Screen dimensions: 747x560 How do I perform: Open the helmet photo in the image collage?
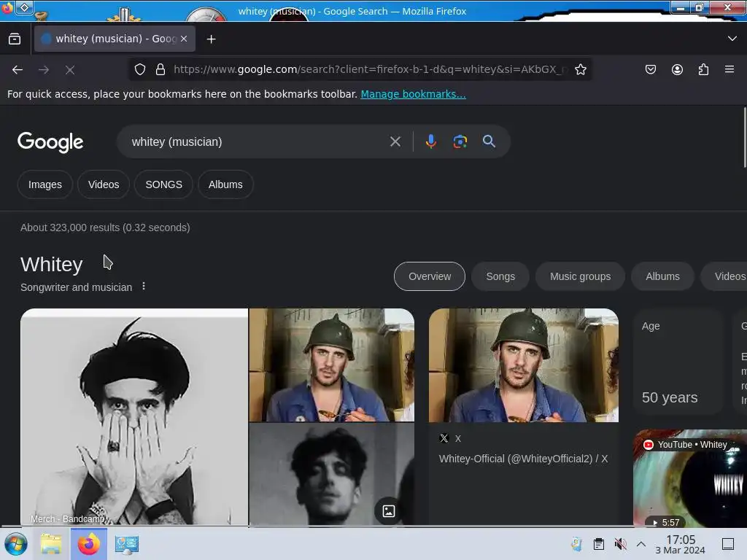pos(332,365)
